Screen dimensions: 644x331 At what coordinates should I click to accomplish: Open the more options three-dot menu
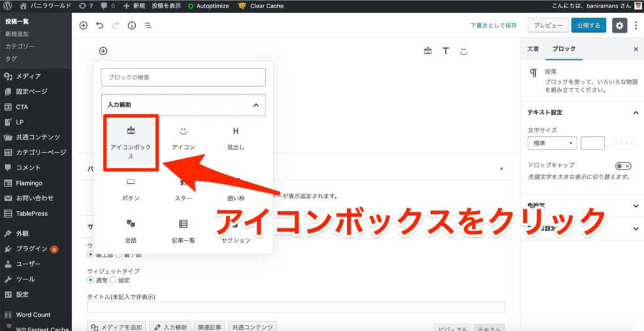(x=636, y=25)
